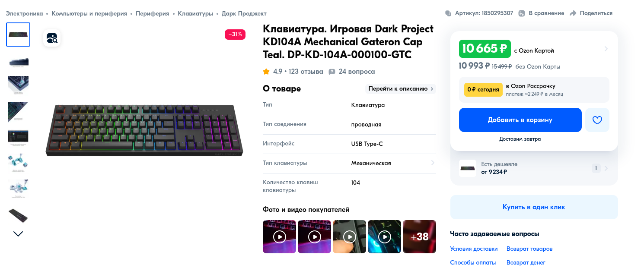Click Добавить в корзину button

tap(520, 120)
